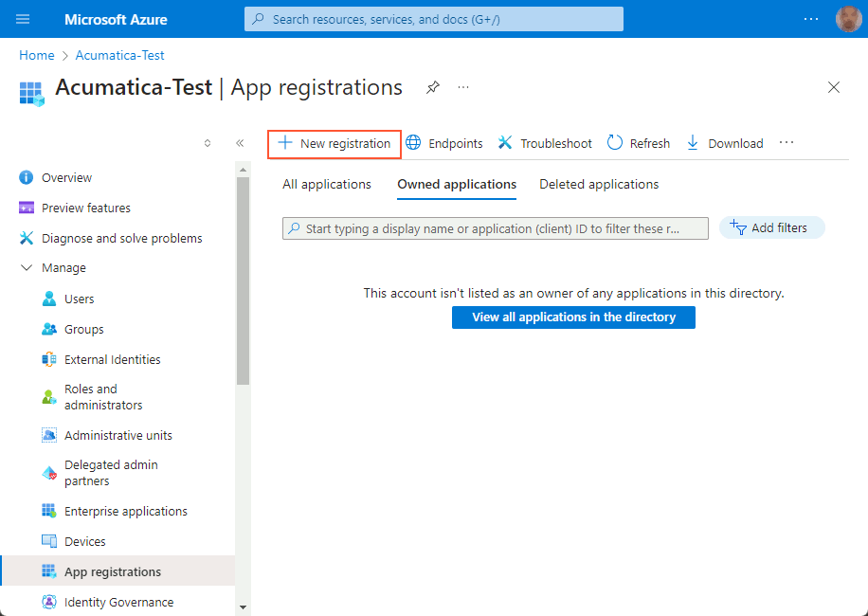
Task: Open the user account avatar
Action: coord(848,19)
